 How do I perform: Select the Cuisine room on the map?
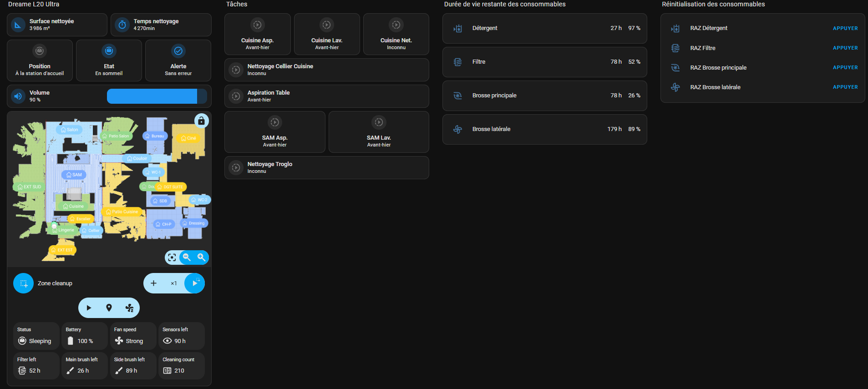73,206
